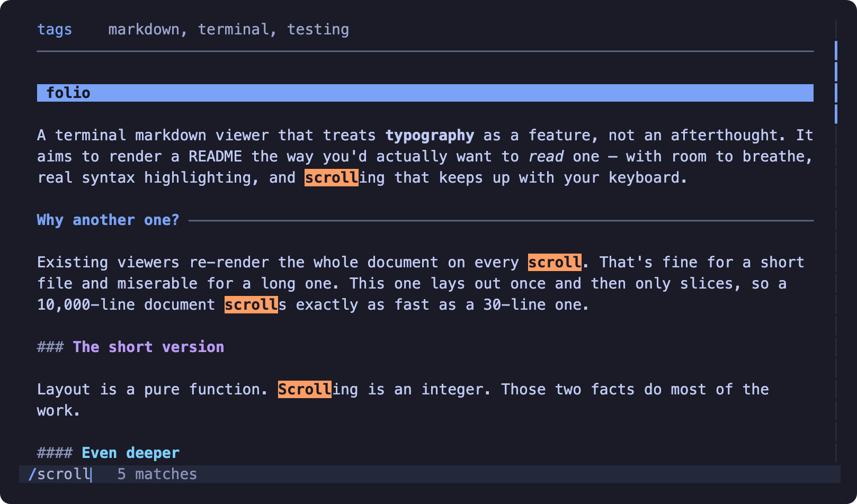Click the 'tags' metadata label
Screen dimensions: 857x504
55,29
